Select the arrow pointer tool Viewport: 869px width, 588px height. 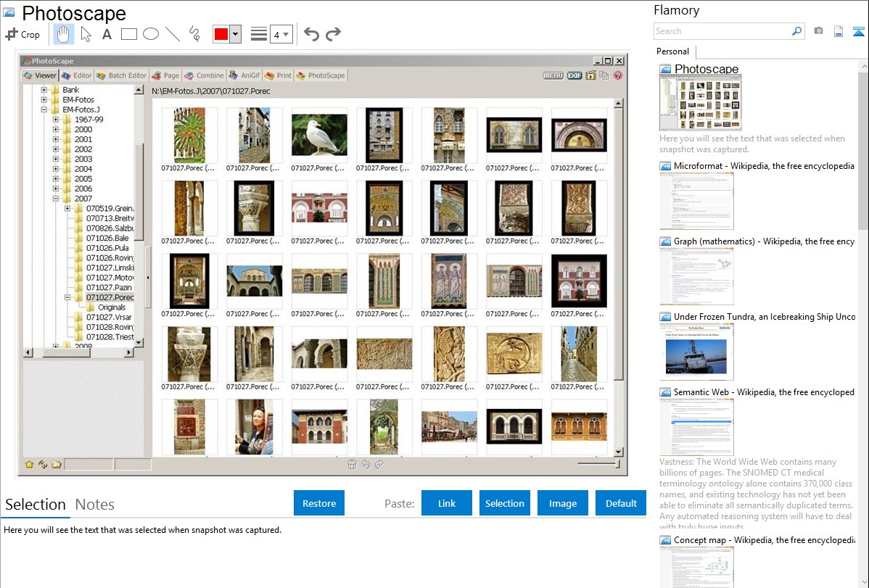(86, 34)
